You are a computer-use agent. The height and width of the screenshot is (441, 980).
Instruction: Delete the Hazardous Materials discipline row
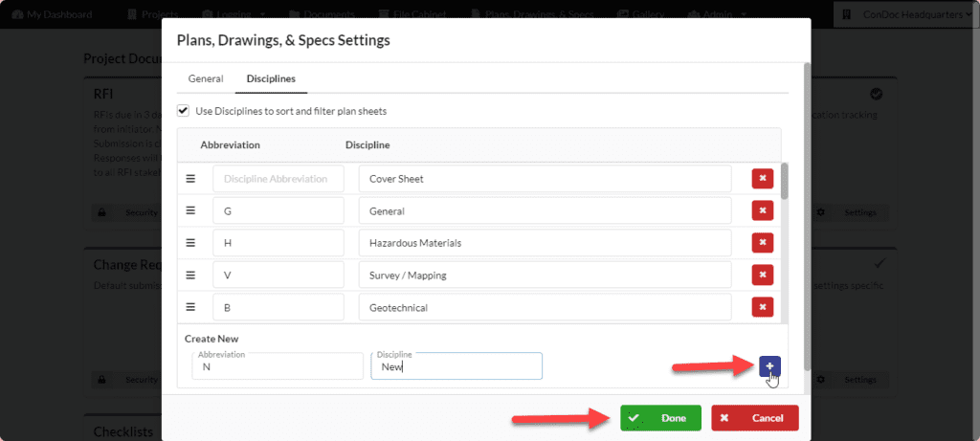tap(762, 243)
